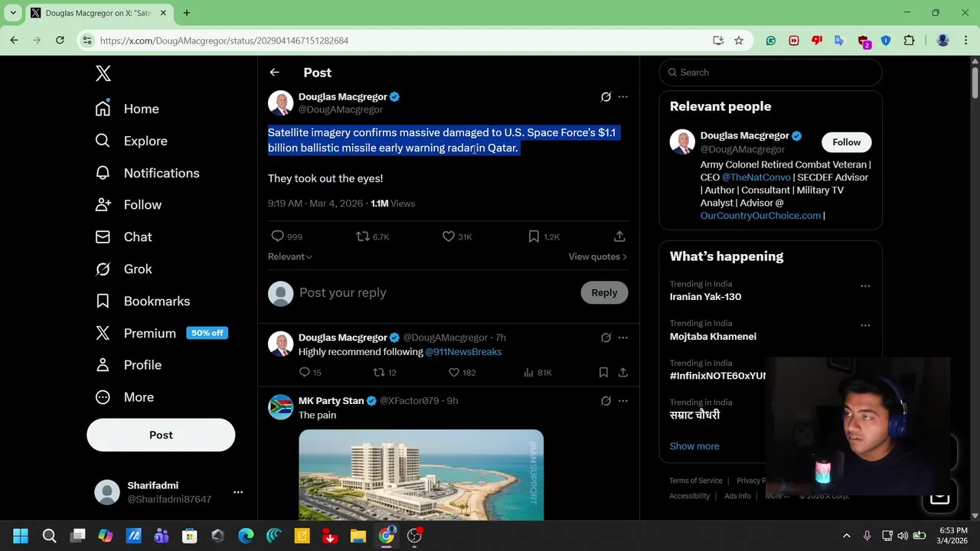980x551 pixels.
Task: Bookmark this page with star icon
Action: tap(739, 41)
